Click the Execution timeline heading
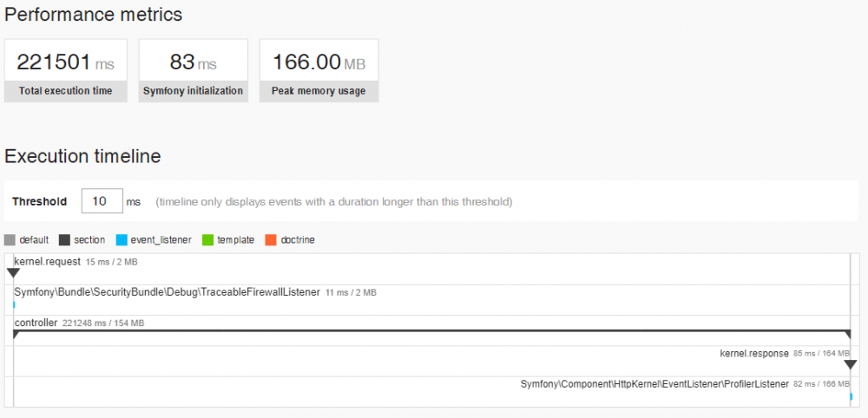 82,156
